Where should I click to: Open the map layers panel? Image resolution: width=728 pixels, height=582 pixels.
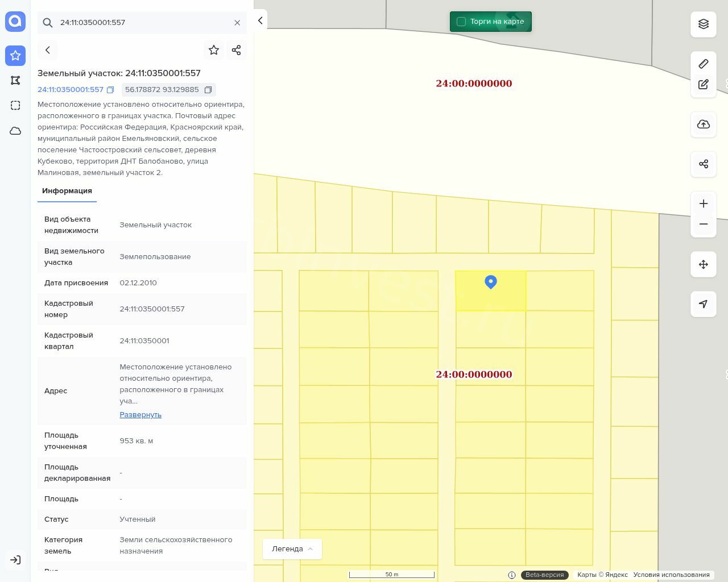pyautogui.click(x=704, y=24)
